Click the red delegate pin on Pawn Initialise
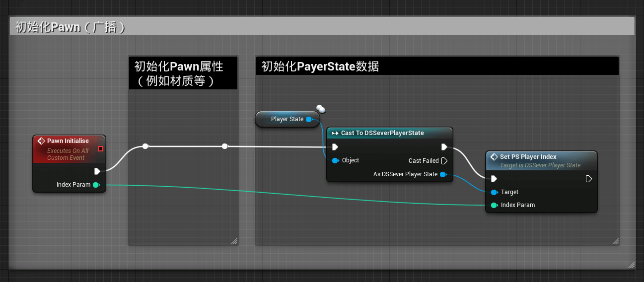The height and width of the screenshot is (282, 644). (100, 148)
